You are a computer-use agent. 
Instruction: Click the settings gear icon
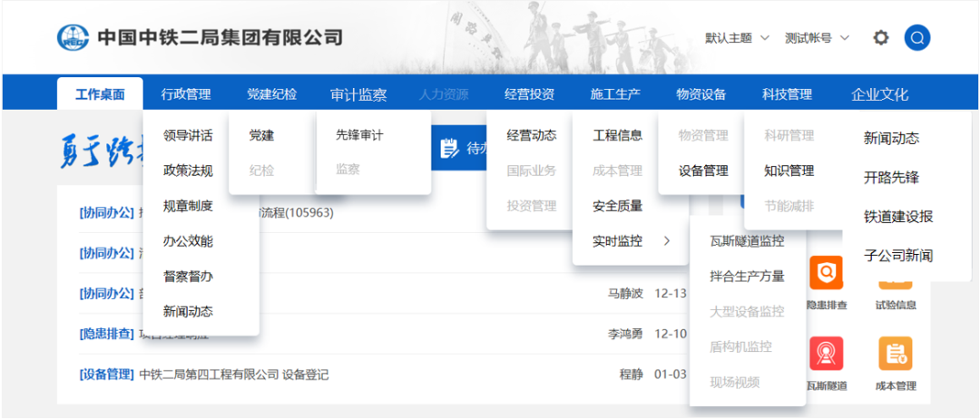pos(880,38)
